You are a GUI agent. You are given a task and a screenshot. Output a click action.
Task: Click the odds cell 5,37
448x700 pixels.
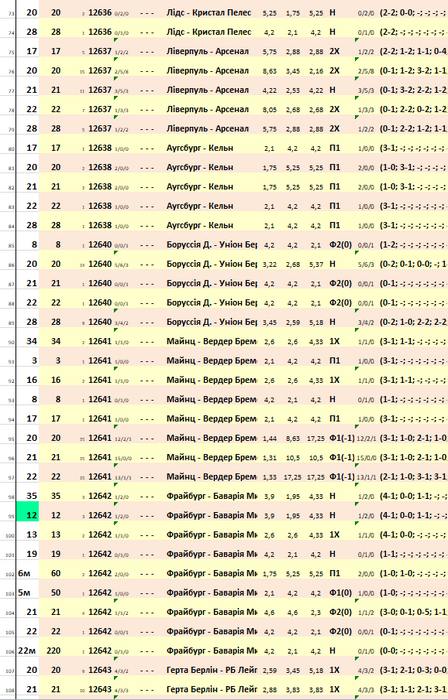tap(316, 264)
